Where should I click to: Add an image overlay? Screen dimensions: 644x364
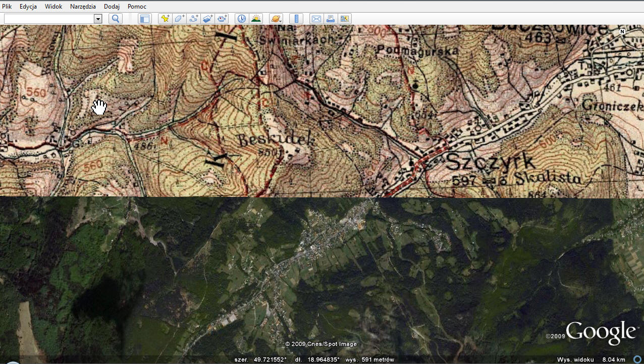coord(207,19)
